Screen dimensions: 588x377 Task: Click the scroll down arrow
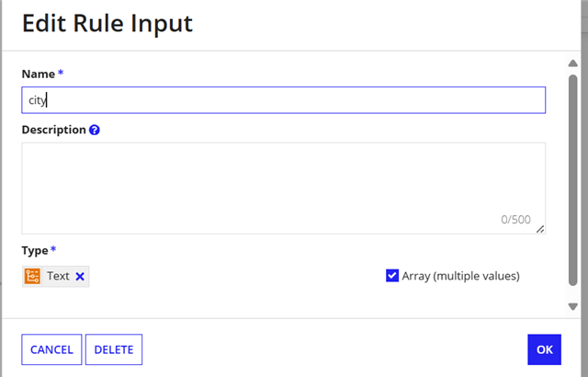pyautogui.click(x=572, y=306)
